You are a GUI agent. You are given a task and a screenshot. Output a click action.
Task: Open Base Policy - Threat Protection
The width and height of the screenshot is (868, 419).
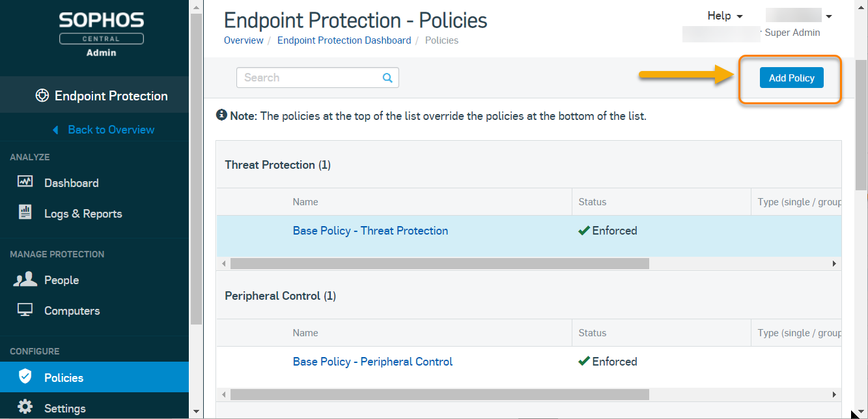(x=370, y=231)
